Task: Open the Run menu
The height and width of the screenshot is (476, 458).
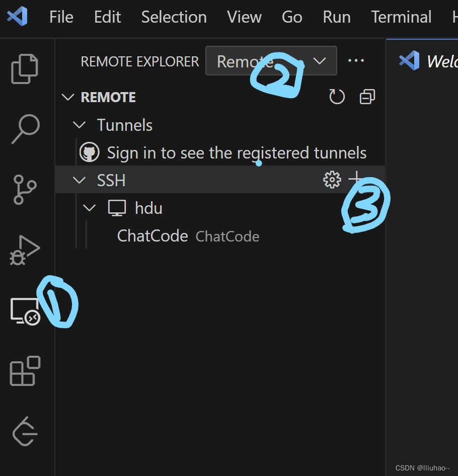Action: [x=337, y=17]
